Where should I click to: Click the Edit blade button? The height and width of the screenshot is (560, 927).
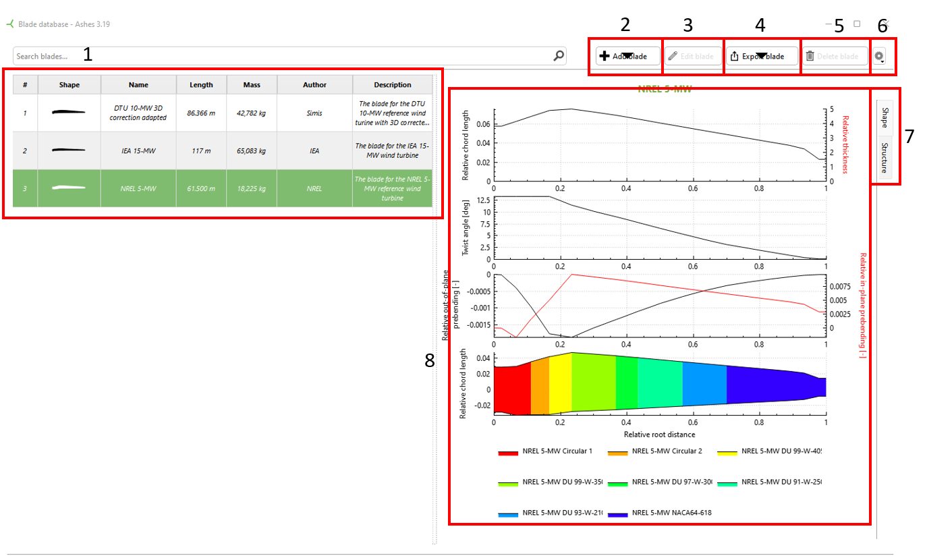coord(692,57)
